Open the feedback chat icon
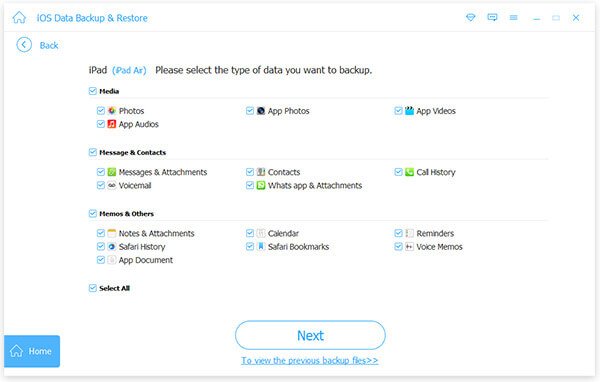Viewport: 600px width, 382px height. [492, 18]
